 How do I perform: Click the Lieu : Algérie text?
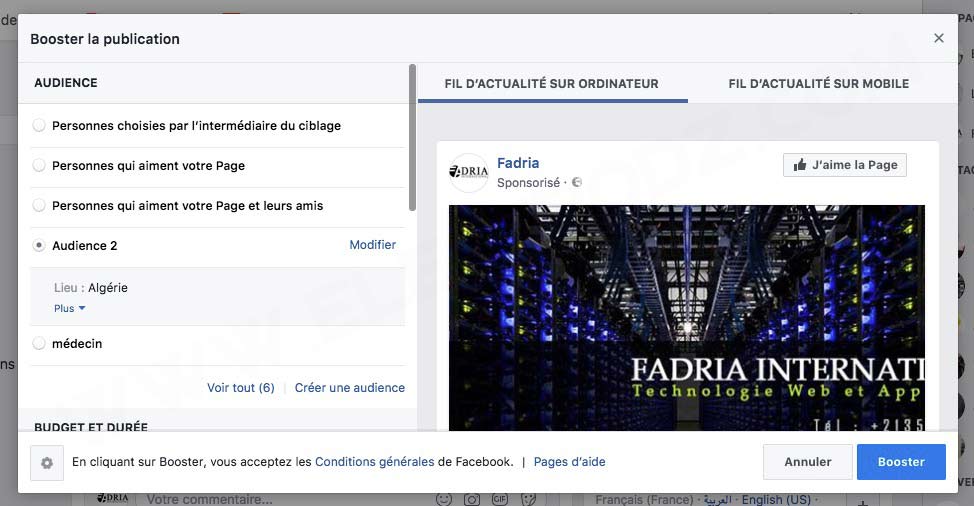pos(91,287)
